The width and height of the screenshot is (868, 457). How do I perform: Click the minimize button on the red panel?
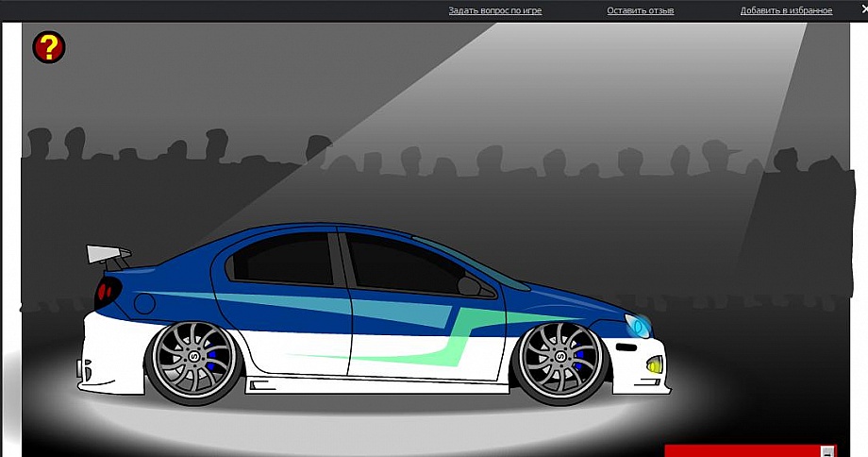827,452
